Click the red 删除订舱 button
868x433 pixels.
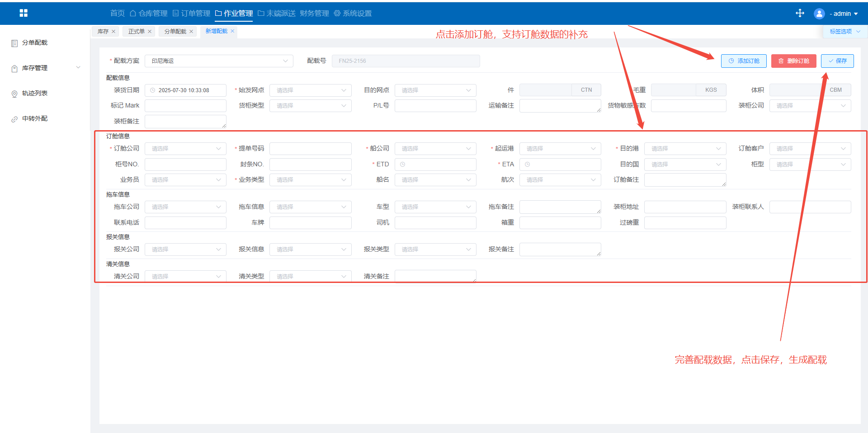(x=793, y=61)
